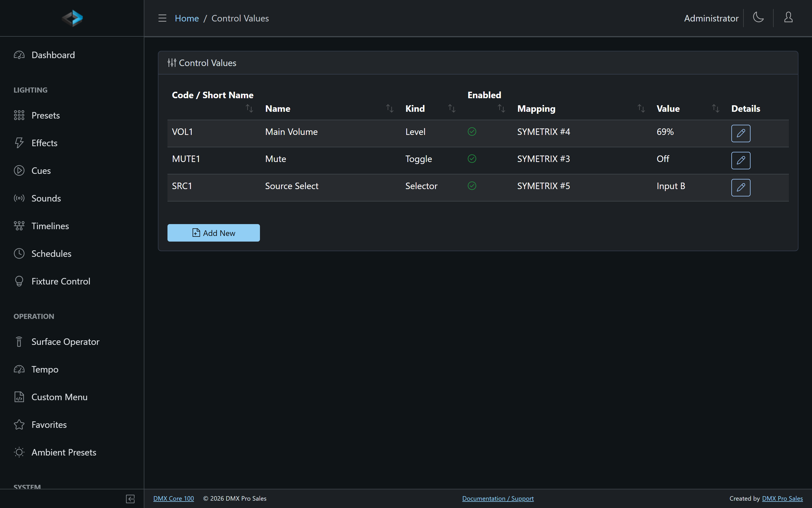Click the Presets grid icon
The height and width of the screenshot is (508, 812).
[19, 116]
